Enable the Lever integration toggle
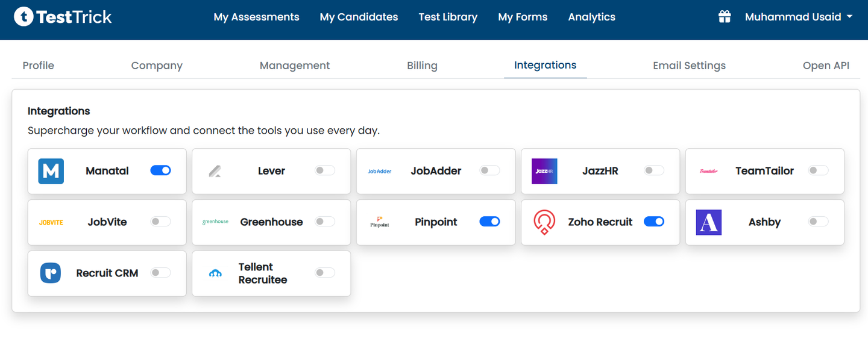 pyautogui.click(x=325, y=170)
